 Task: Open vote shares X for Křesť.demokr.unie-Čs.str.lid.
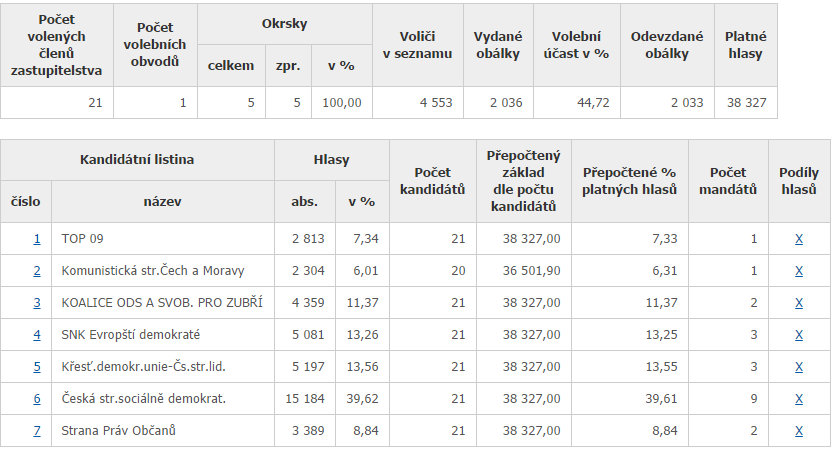[799, 367]
